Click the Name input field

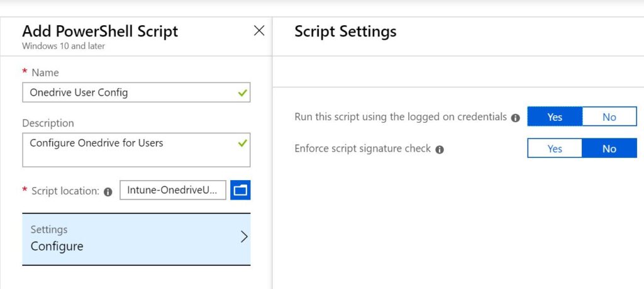[x=136, y=93]
